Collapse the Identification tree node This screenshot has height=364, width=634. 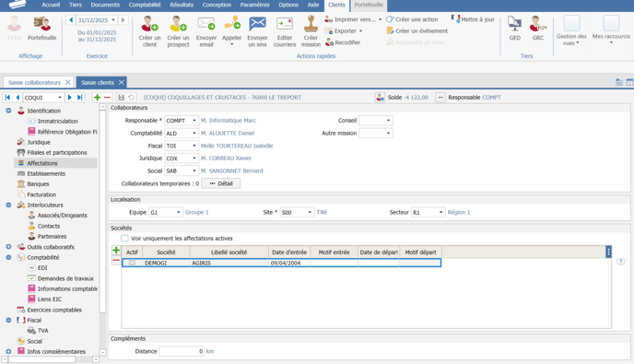[8, 111]
